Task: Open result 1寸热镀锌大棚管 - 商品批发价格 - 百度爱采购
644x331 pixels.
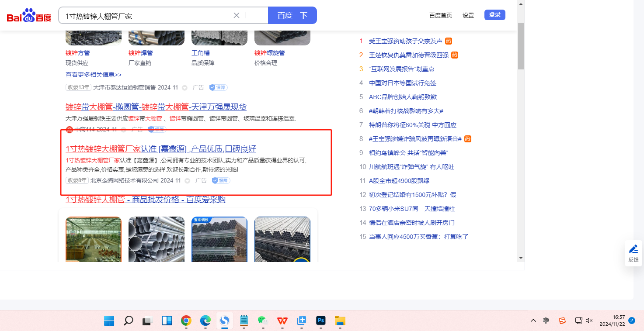Action: point(146,200)
